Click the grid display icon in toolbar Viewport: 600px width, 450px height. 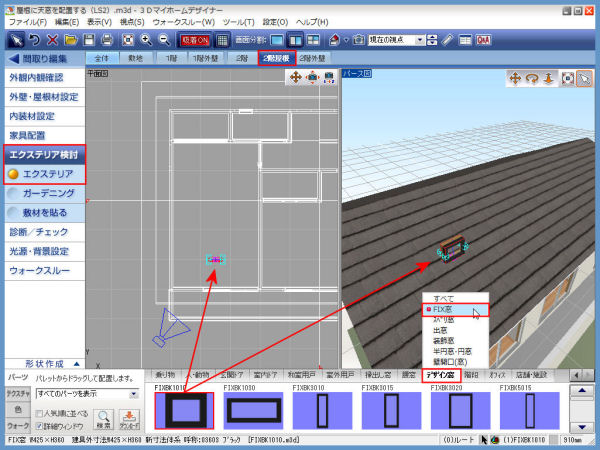click(x=223, y=40)
